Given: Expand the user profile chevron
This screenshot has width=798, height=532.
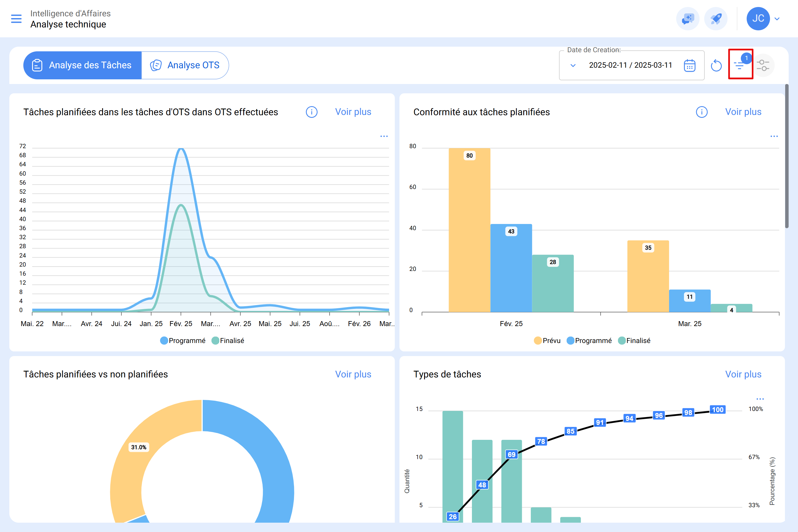Looking at the screenshot, I should click(777, 19).
